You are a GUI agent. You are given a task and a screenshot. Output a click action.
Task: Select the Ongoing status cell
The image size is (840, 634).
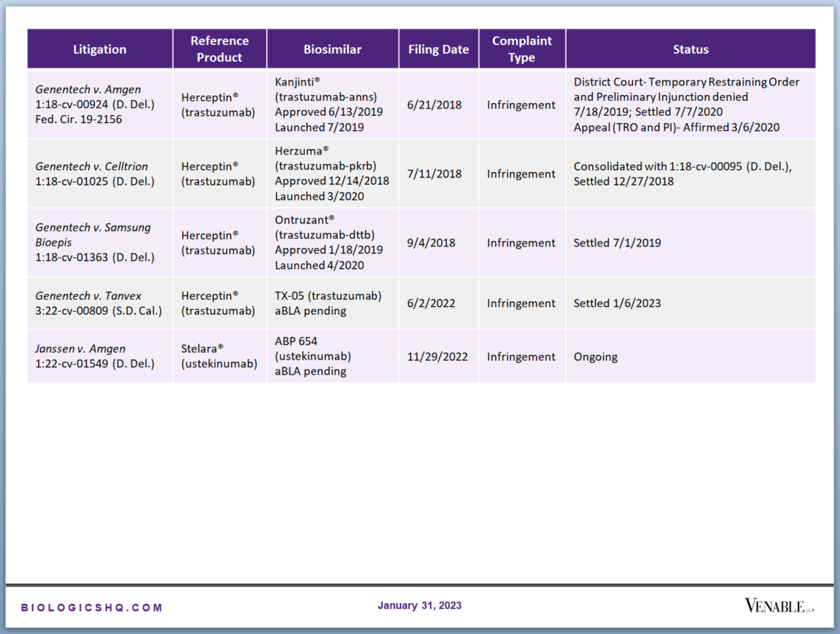pyautogui.click(x=691, y=356)
